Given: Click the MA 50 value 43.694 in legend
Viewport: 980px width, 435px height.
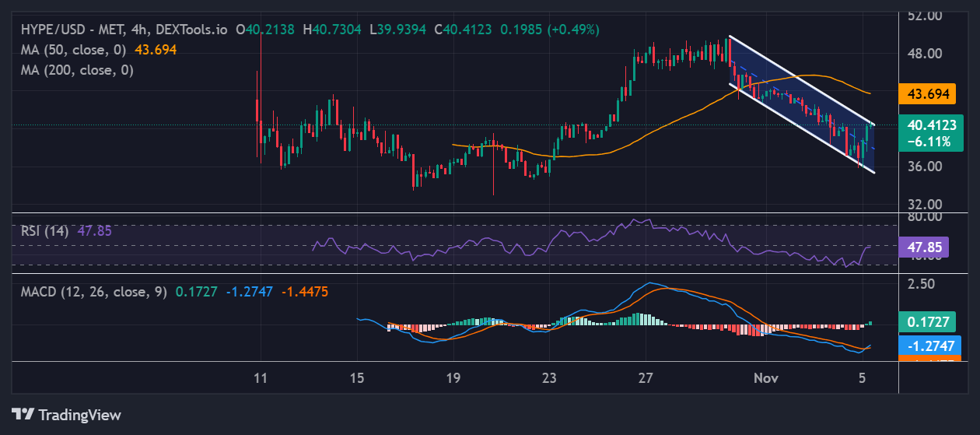Looking at the screenshot, I should (156, 49).
